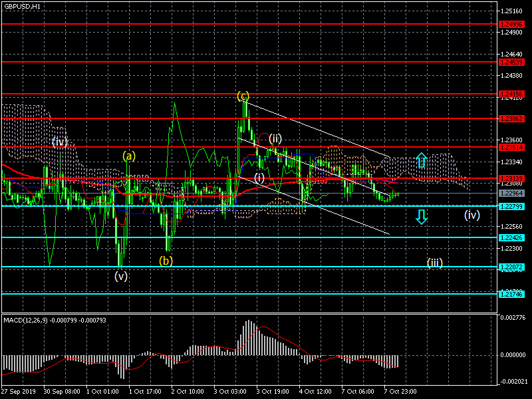This screenshot has width=532, height=399.
Task: Click the white (v) wave label
Action: coord(120,275)
